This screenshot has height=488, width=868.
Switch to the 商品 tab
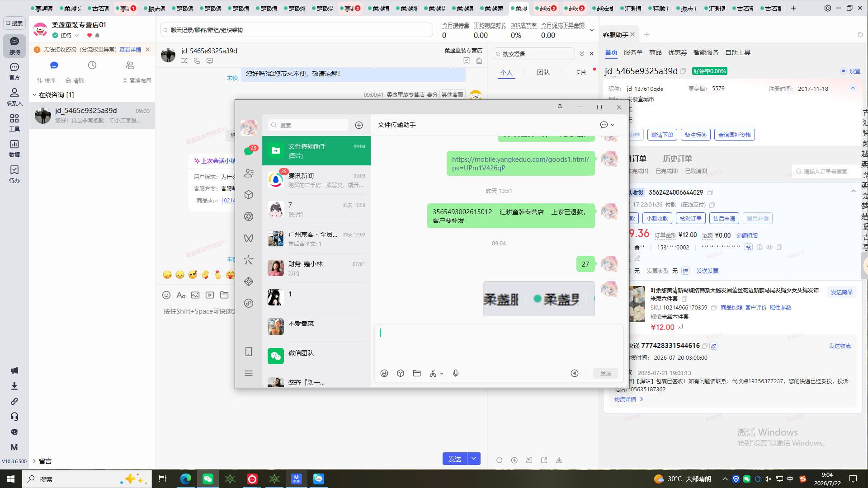(656, 52)
